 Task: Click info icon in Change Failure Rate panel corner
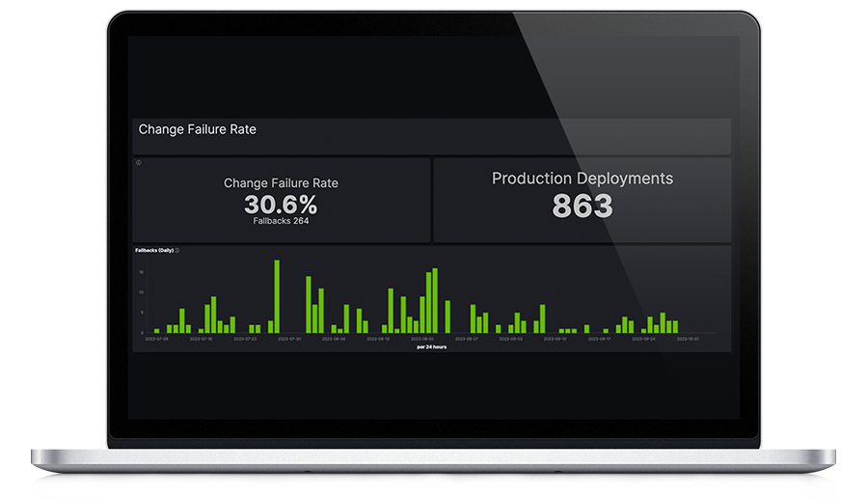point(139,163)
